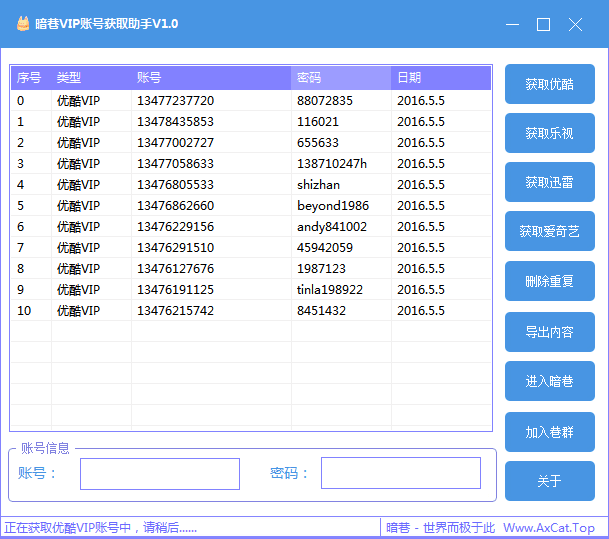Screen dimensions: 609x539
Task: Click the 账号 input field
Action: pos(160,474)
